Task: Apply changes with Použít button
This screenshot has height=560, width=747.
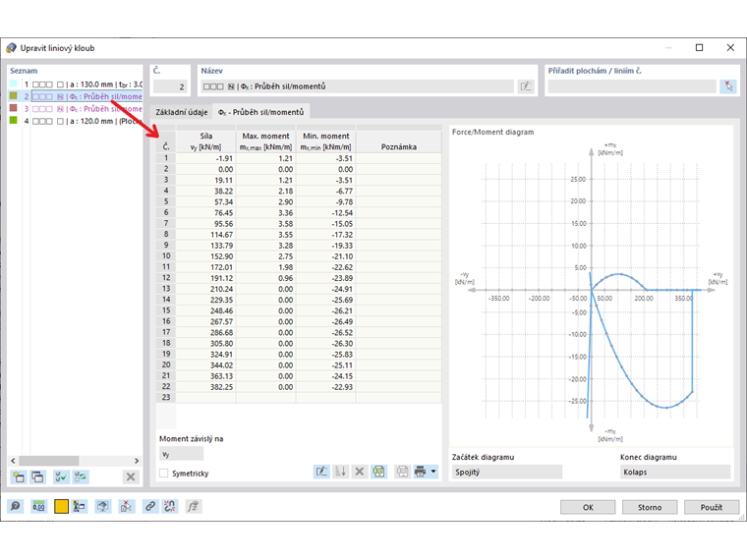Action: click(712, 507)
